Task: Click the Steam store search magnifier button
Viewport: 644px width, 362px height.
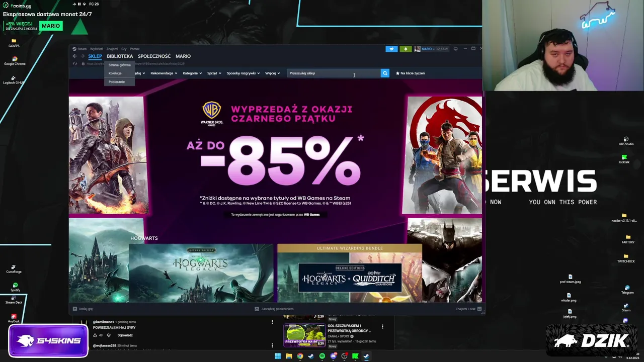Action: click(385, 73)
